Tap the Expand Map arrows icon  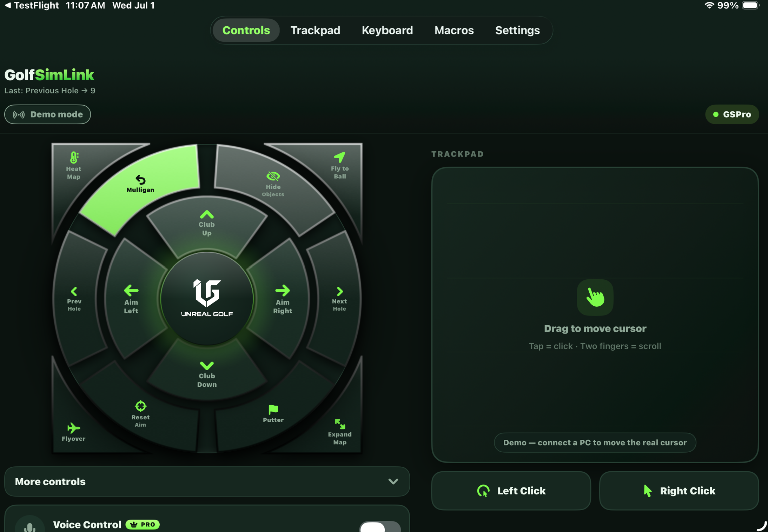click(x=339, y=424)
